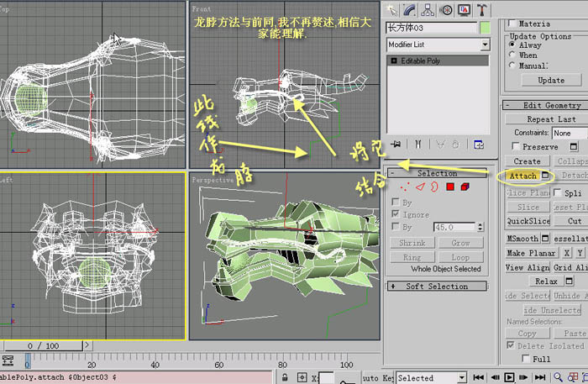This screenshot has height=384, width=588.
Task: Step to previous frame
Action: point(495,377)
